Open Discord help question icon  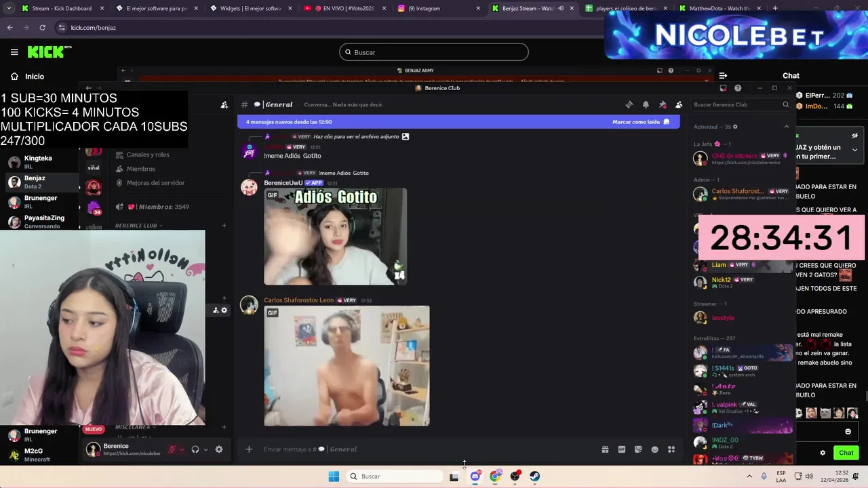[x=738, y=88]
